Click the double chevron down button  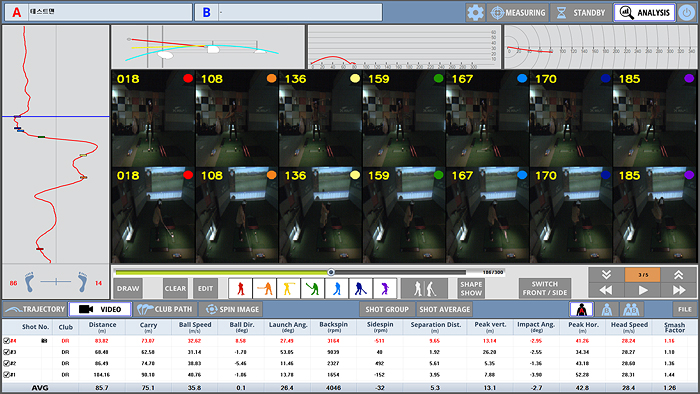(606, 275)
